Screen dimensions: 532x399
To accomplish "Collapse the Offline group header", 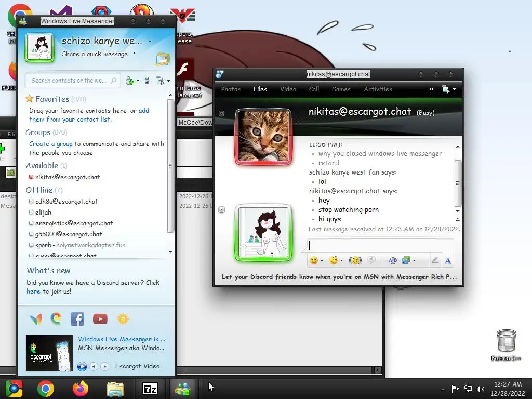I will (x=44, y=190).
